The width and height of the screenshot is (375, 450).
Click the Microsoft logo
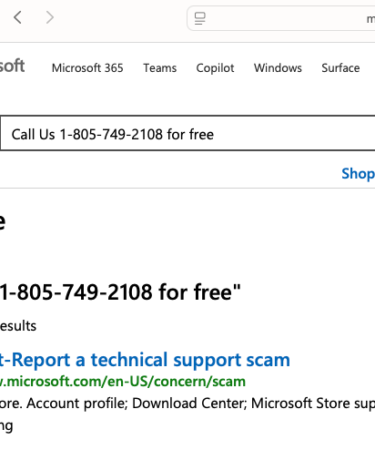click(x=12, y=66)
